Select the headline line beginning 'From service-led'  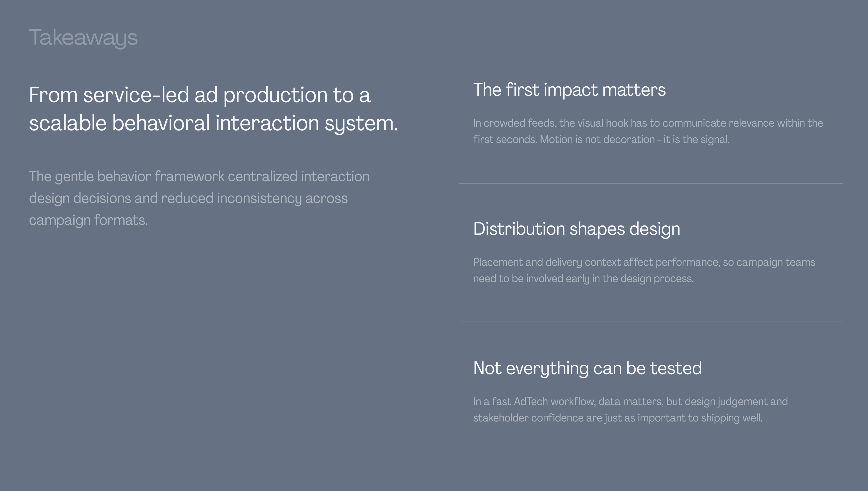200,95
